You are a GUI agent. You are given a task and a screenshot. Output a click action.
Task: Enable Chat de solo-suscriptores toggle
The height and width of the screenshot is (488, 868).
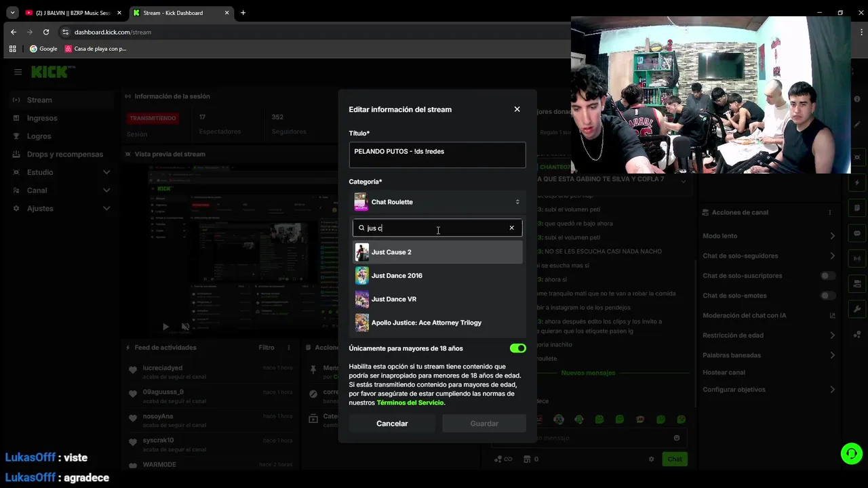828,276
